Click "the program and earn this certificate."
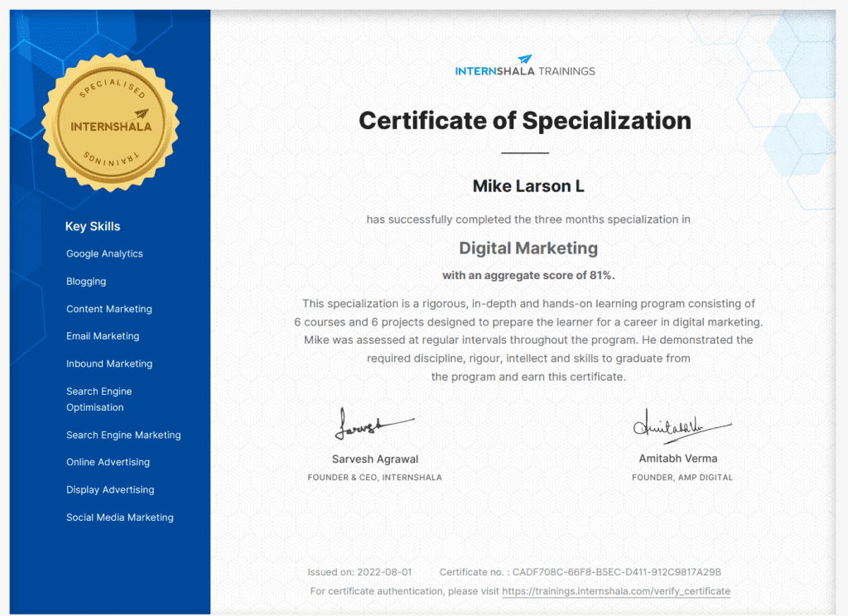 click(528, 377)
